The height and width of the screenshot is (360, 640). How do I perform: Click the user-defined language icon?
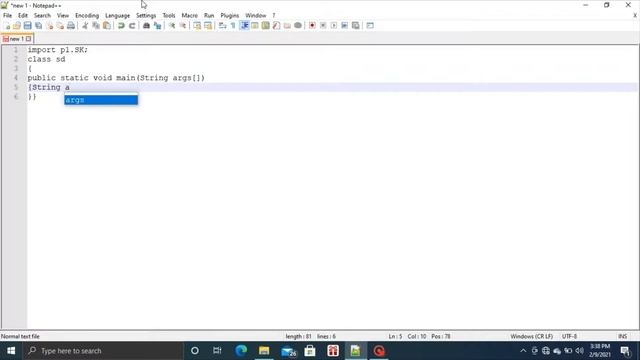coord(255,26)
